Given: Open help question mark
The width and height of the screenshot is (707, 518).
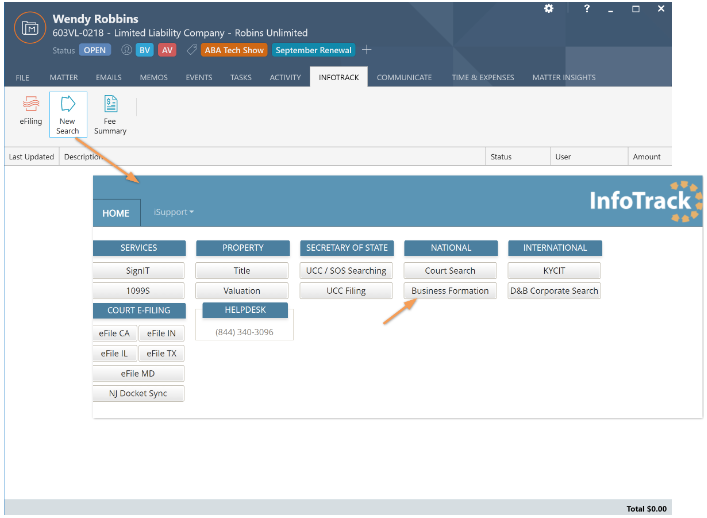Looking at the screenshot, I should (x=587, y=9).
